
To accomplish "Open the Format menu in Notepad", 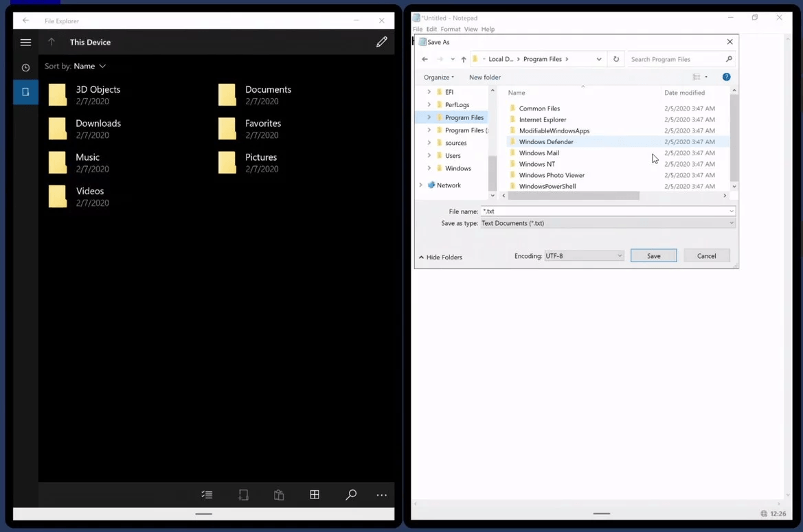I will point(450,30).
